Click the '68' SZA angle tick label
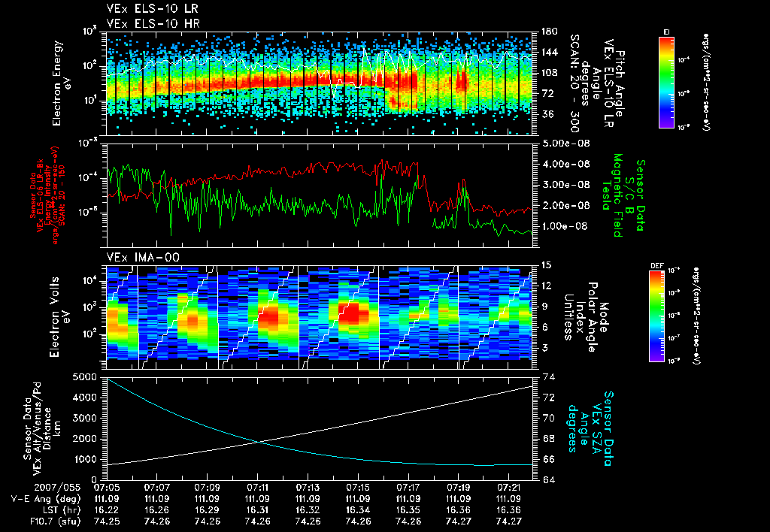770x532 pixels. tap(548, 440)
